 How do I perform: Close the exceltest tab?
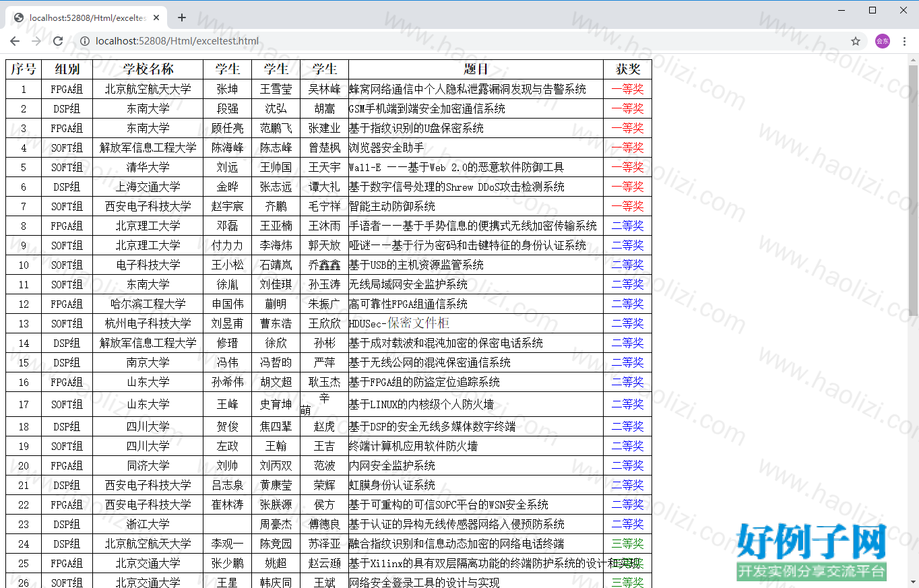[x=156, y=18]
